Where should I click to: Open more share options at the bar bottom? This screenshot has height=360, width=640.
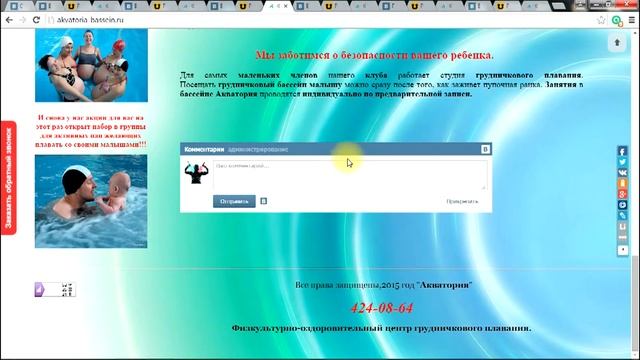tap(622, 250)
